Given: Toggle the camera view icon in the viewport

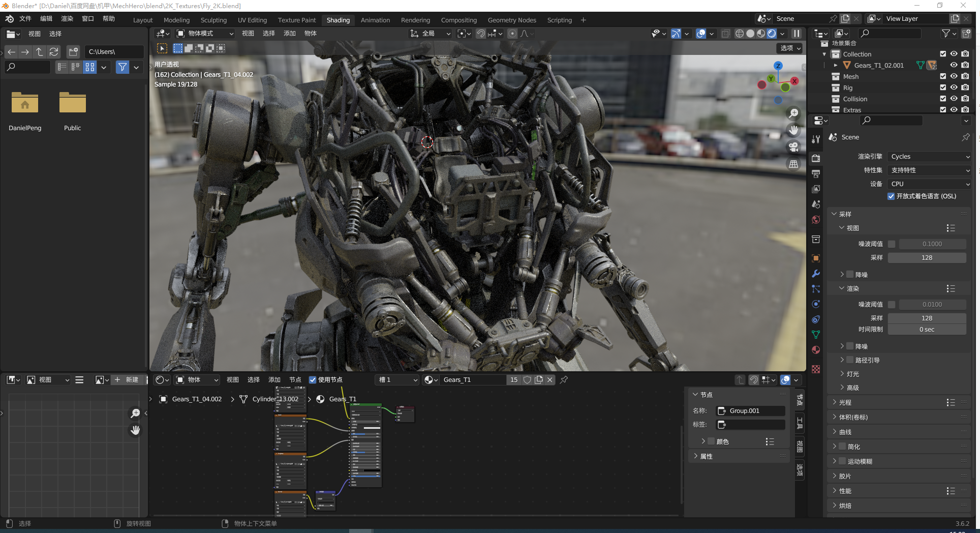Looking at the screenshot, I should 793,147.
